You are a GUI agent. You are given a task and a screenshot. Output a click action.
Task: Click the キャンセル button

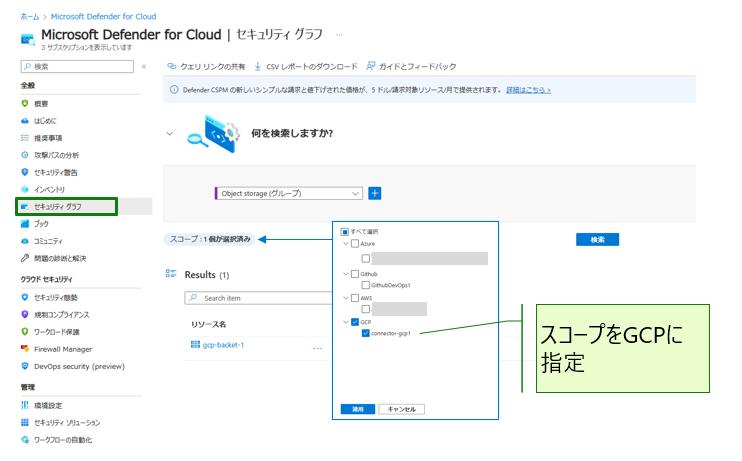pos(401,409)
